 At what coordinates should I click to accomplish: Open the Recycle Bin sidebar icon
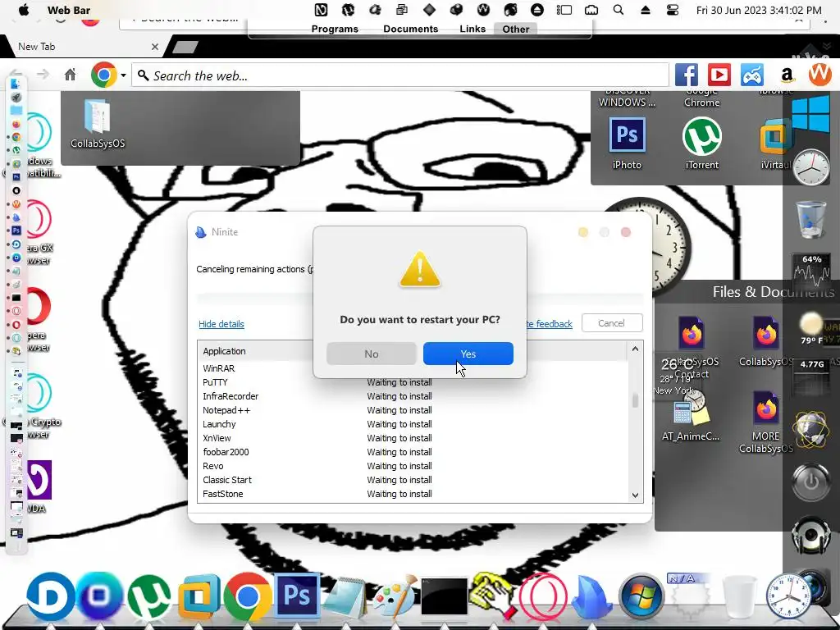point(810,219)
